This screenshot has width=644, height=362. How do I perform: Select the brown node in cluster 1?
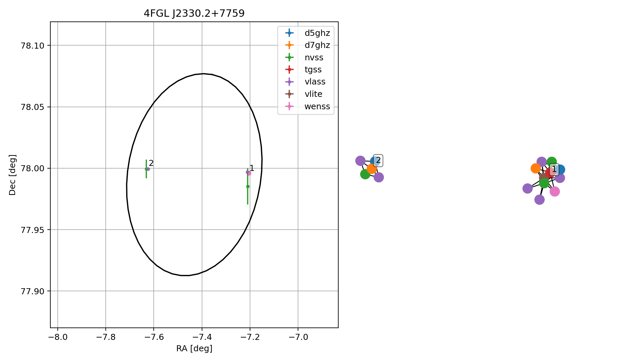543,177
